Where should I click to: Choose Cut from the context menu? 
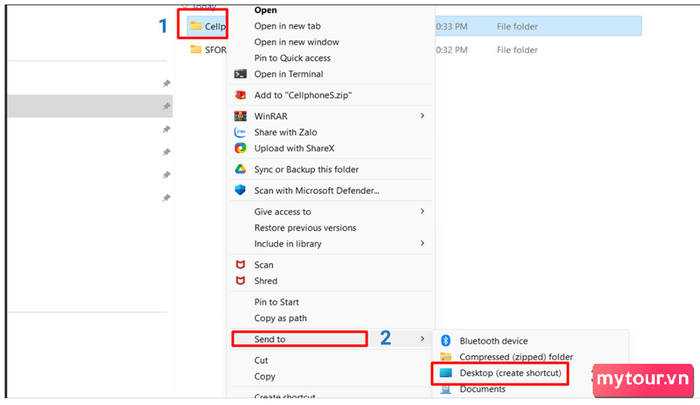261,360
